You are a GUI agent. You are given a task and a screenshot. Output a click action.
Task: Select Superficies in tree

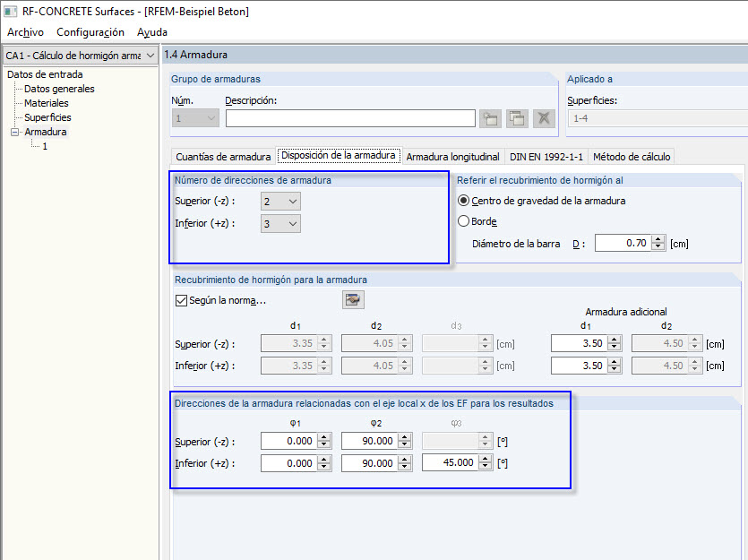[47, 117]
